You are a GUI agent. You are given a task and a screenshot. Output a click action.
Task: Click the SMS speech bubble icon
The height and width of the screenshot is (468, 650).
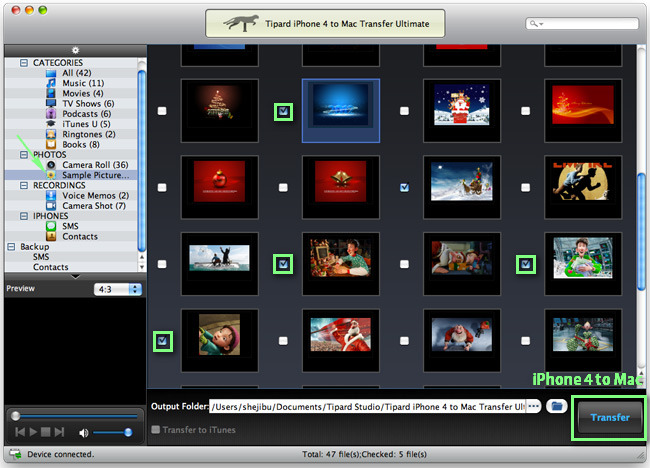coord(51,226)
